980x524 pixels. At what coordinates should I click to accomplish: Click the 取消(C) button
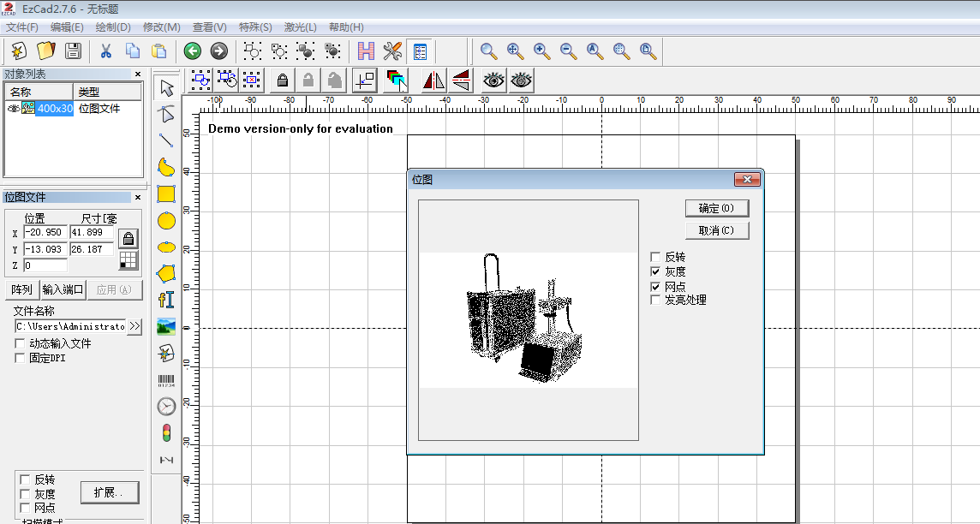[x=716, y=230]
